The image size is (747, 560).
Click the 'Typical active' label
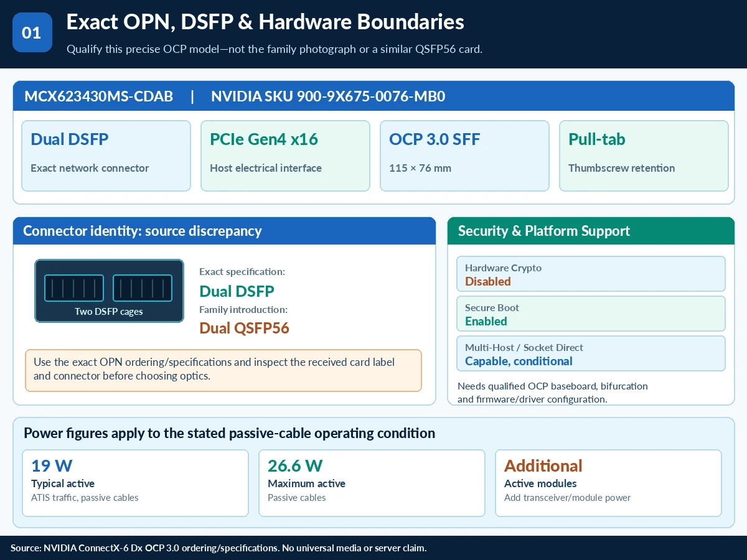[63, 483]
